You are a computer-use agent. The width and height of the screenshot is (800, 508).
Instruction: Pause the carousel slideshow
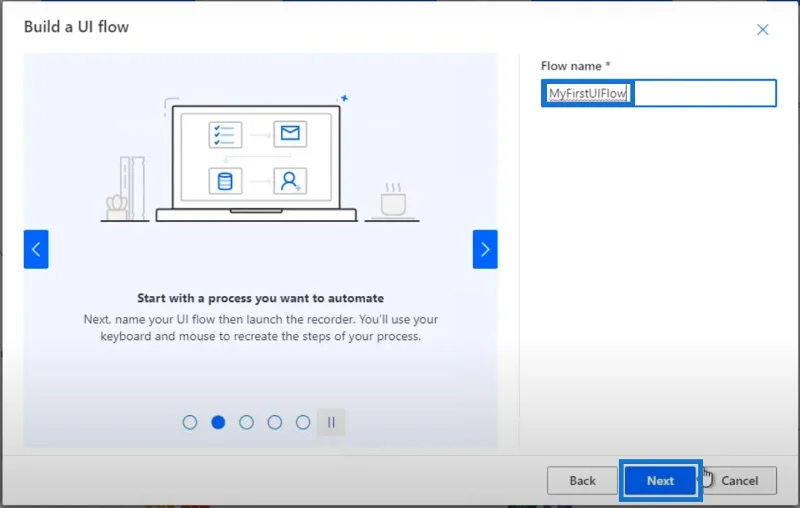[331, 422]
